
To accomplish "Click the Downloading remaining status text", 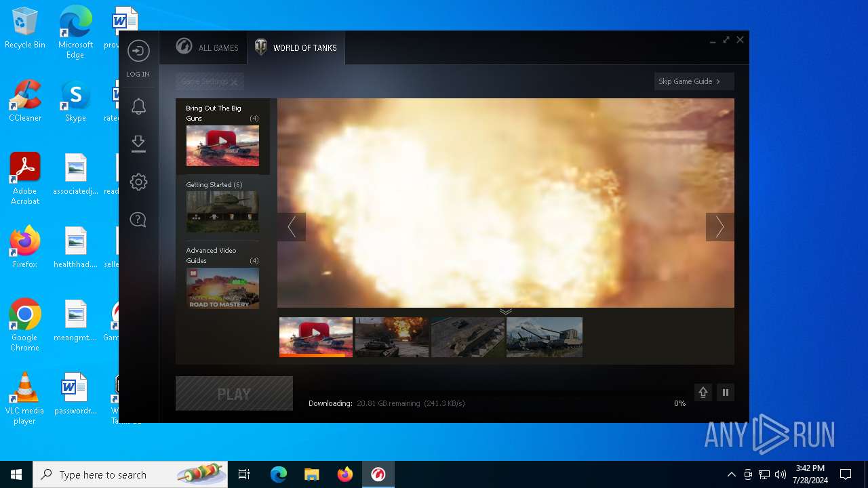I will [x=387, y=403].
